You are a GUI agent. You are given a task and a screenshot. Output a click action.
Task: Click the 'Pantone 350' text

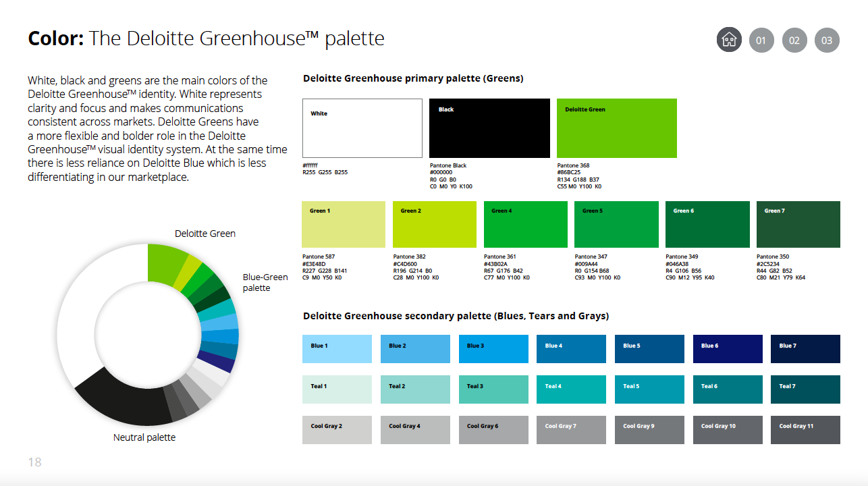(x=771, y=256)
